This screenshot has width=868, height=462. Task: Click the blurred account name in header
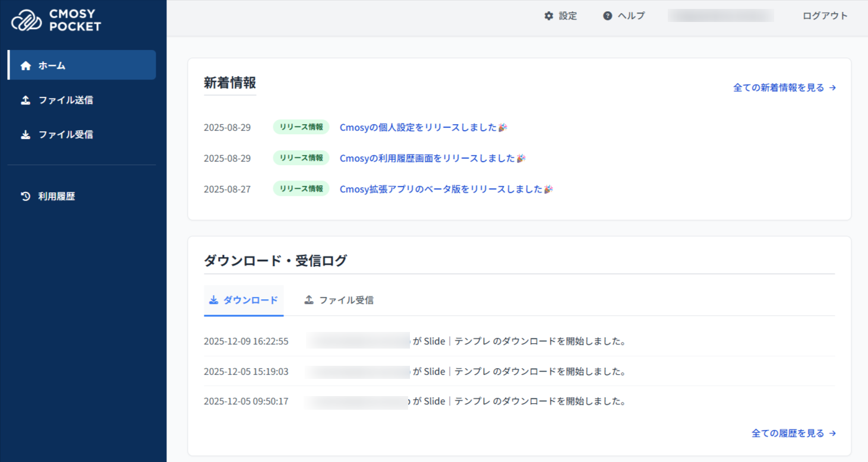pos(720,16)
